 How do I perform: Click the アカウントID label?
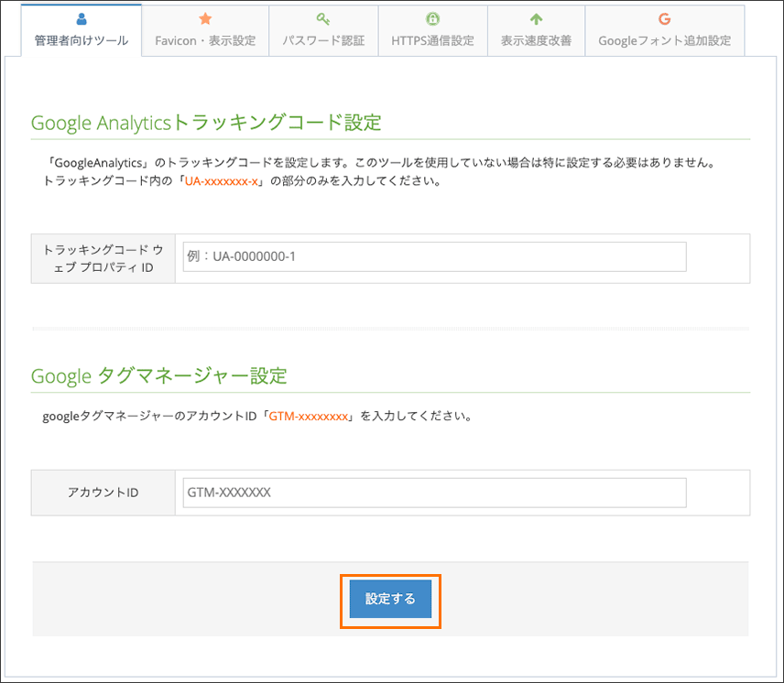click(x=103, y=493)
